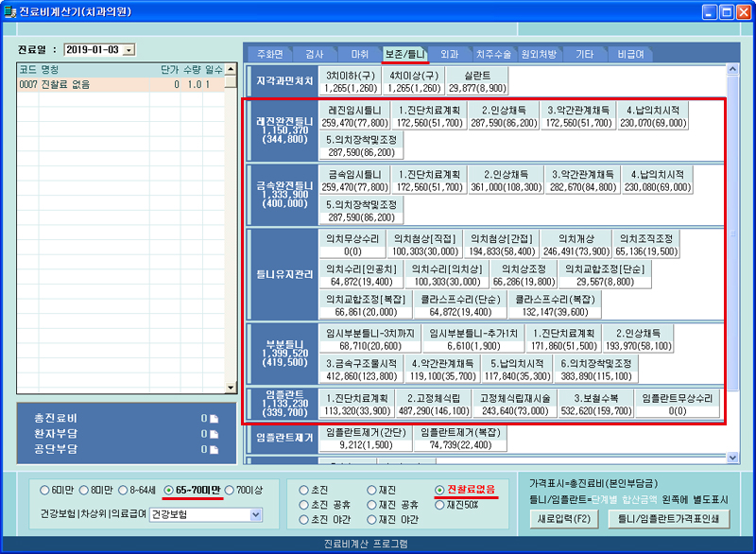Select the 6미만 age radio button
This screenshot has width=756, height=554.
click(x=45, y=490)
